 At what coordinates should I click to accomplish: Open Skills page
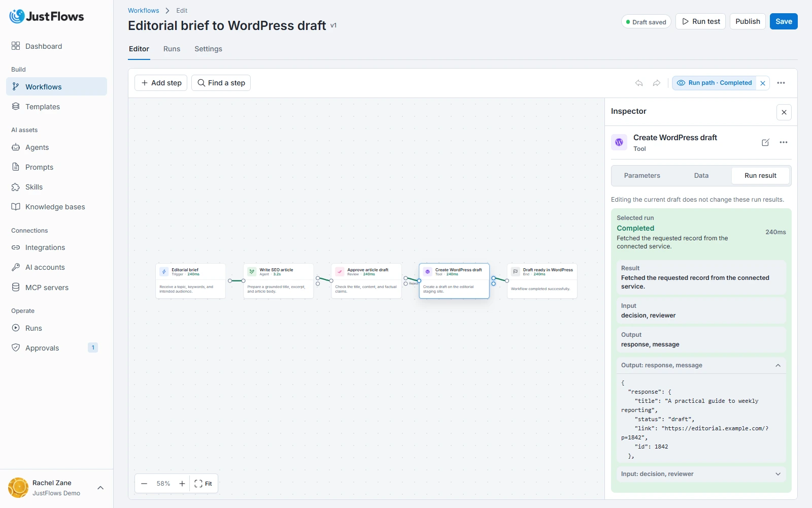pyautogui.click(x=56, y=187)
